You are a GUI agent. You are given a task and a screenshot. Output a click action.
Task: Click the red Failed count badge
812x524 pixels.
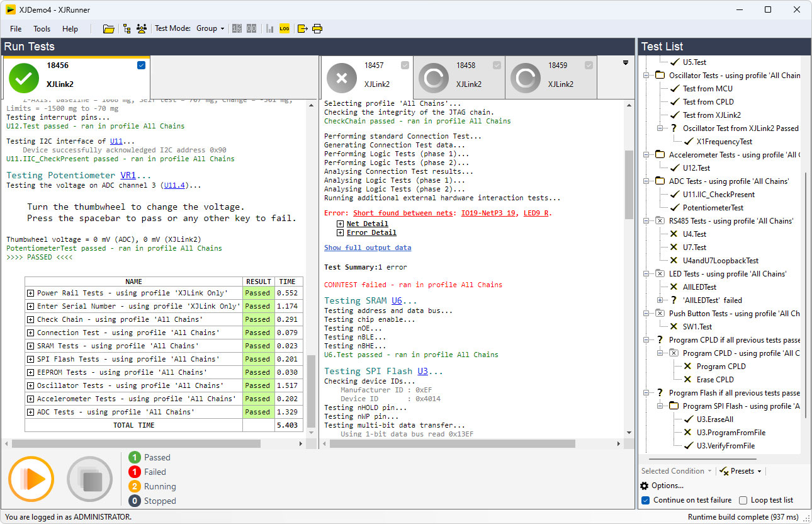[134, 472]
